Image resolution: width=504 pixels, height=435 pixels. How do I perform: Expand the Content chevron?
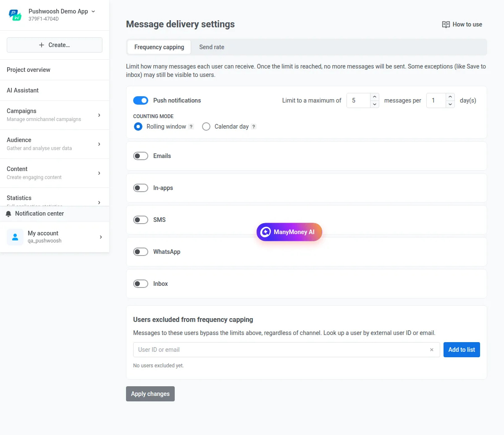(99, 173)
